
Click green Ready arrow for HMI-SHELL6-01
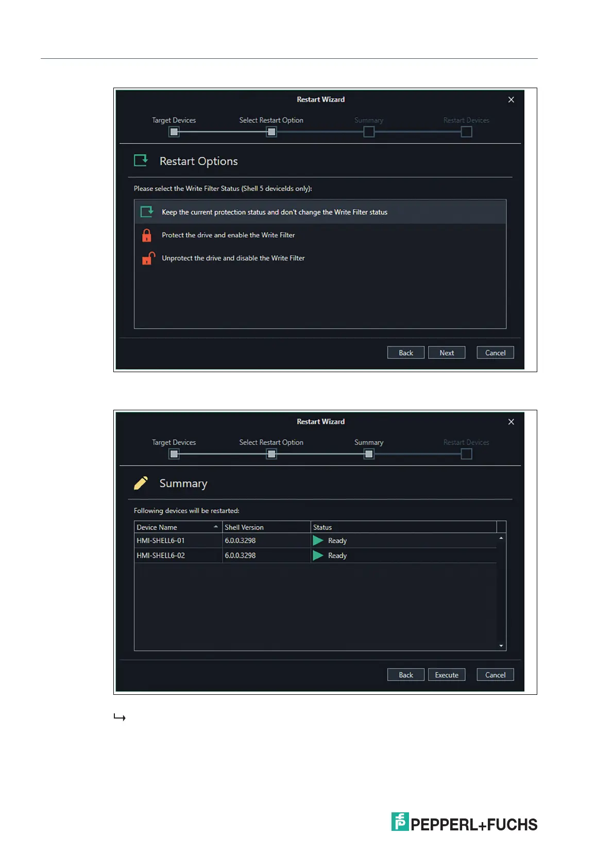coord(318,540)
